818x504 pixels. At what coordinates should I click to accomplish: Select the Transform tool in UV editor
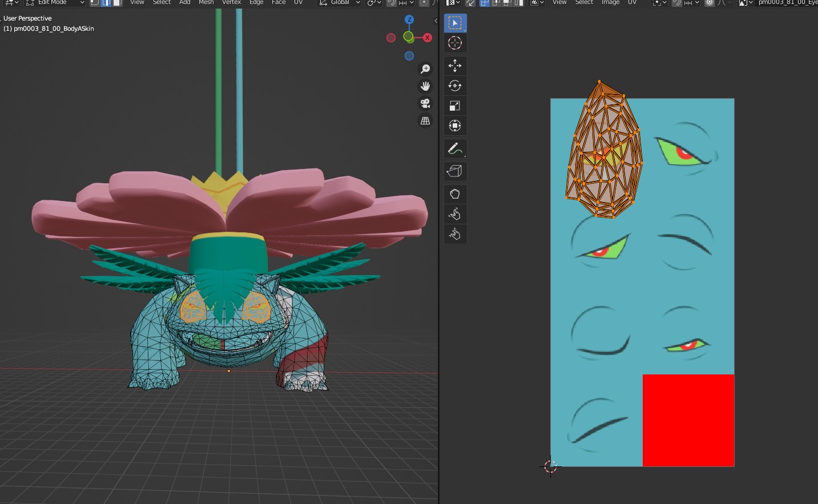point(455,126)
